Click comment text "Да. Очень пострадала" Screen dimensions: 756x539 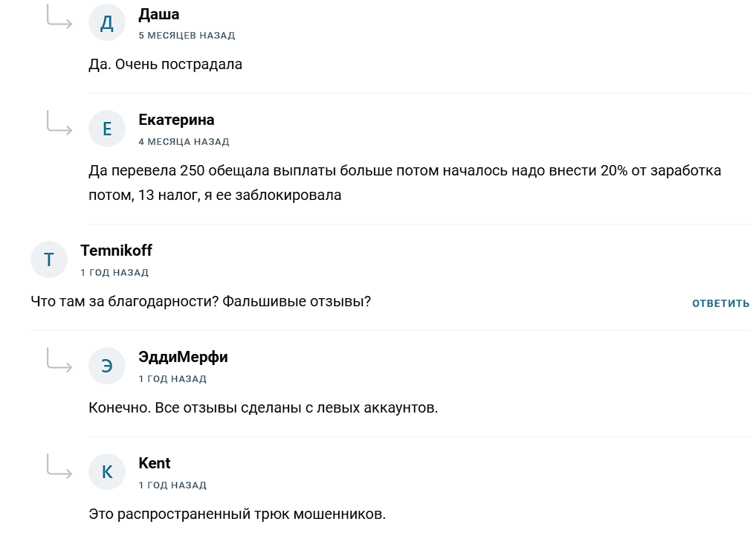pos(166,64)
